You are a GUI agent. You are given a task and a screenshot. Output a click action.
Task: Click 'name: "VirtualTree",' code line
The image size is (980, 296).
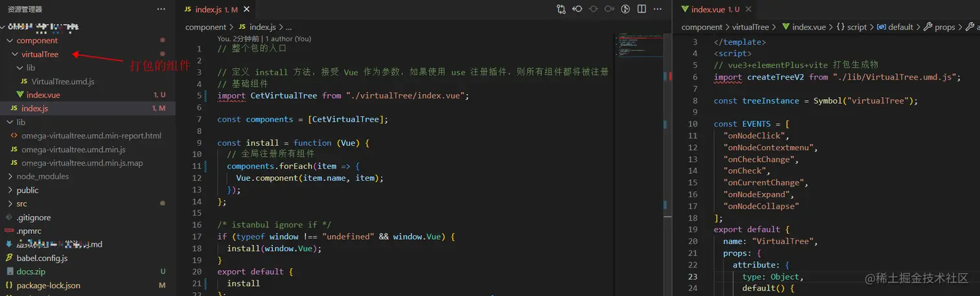point(771,241)
